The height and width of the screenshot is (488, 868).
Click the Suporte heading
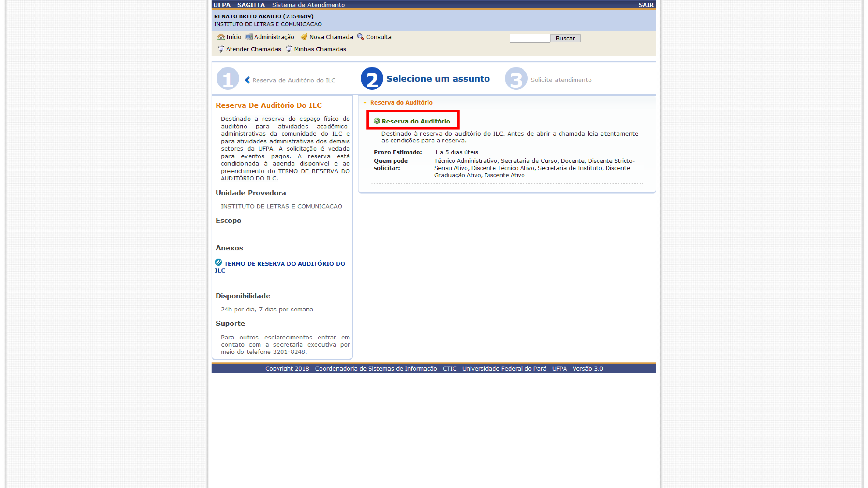click(x=230, y=324)
